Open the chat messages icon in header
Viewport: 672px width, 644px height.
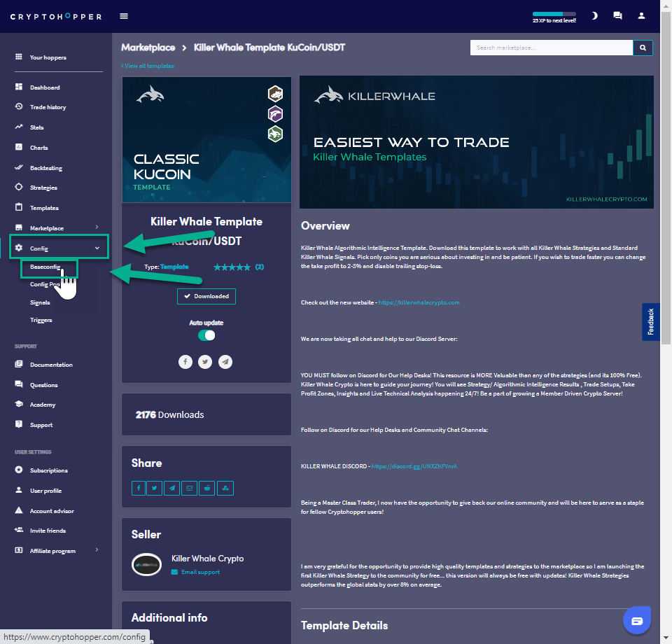pos(617,15)
